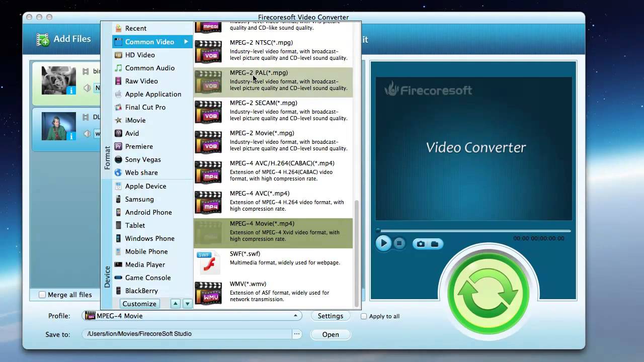The image size is (644, 362).
Task: Select the MPEG-2 NTSC VOB format icon
Action: tap(208, 51)
